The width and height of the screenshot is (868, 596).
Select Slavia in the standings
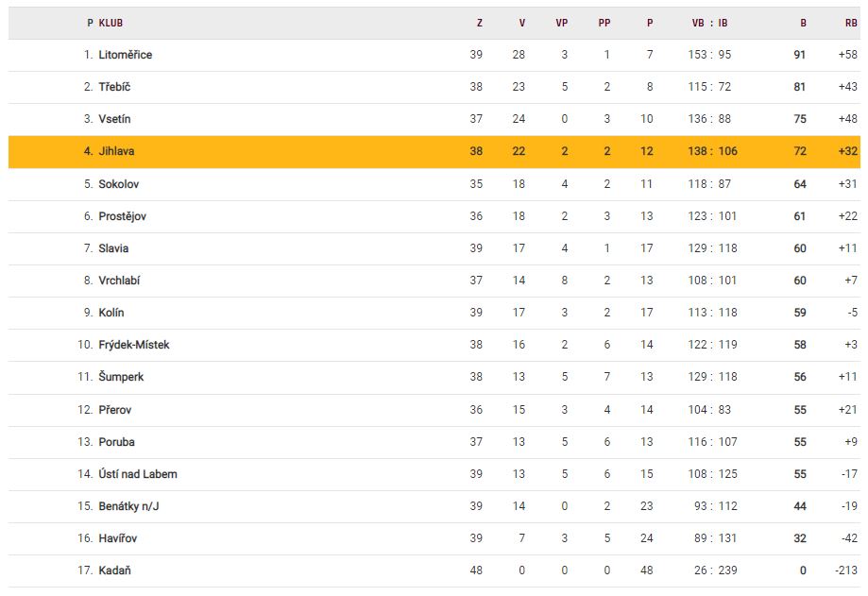tap(113, 248)
